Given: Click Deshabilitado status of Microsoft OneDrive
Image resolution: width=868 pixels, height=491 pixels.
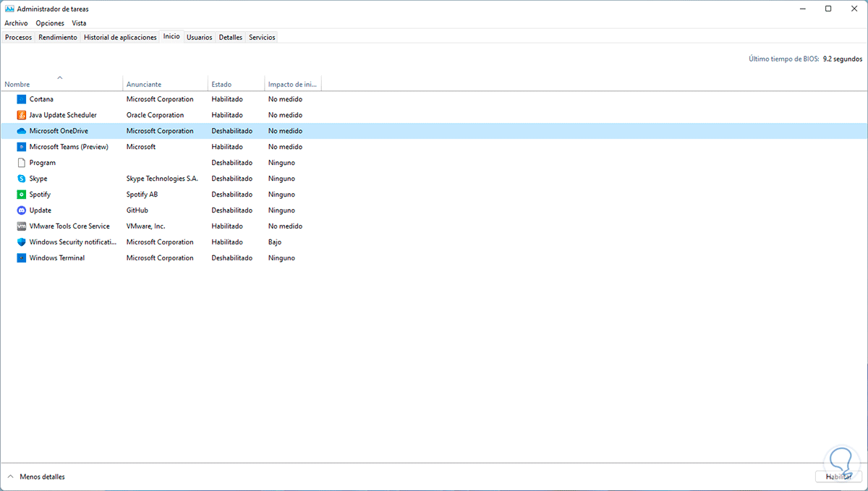Looking at the screenshot, I should [x=232, y=131].
